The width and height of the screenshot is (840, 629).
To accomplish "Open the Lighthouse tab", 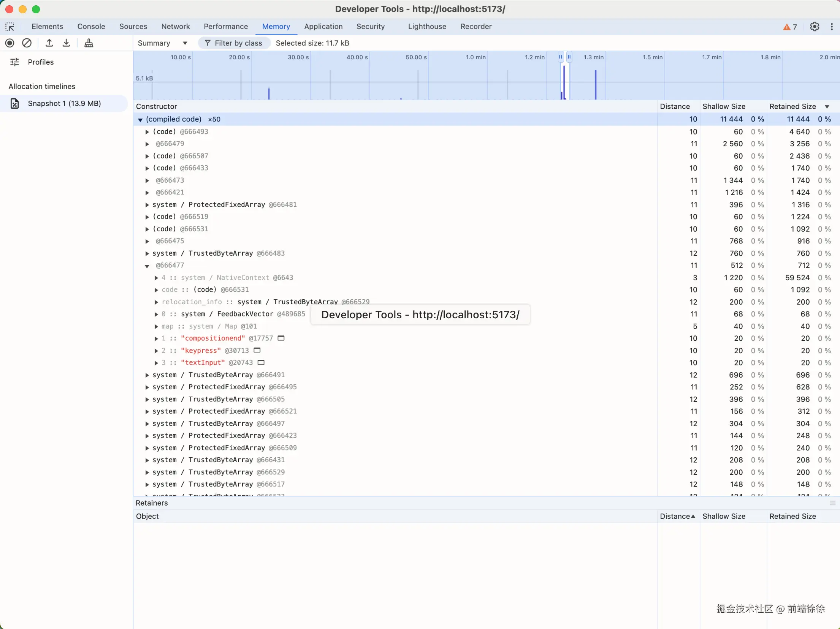I will click(x=427, y=27).
